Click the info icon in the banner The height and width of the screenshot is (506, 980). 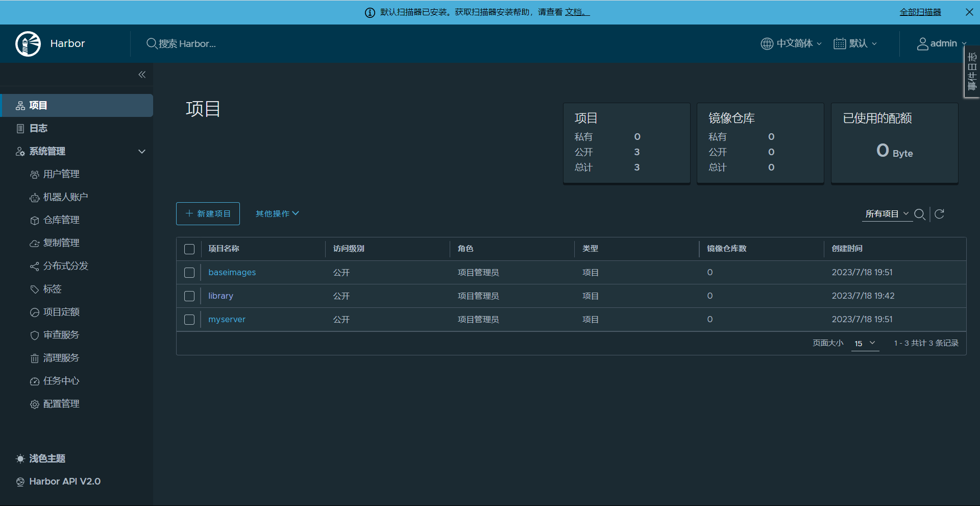[370, 12]
